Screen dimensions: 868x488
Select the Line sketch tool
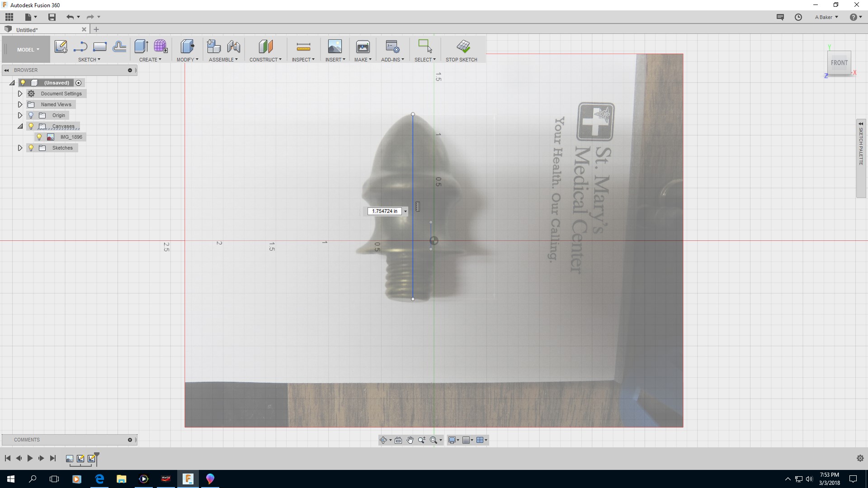pyautogui.click(x=80, y=47)
